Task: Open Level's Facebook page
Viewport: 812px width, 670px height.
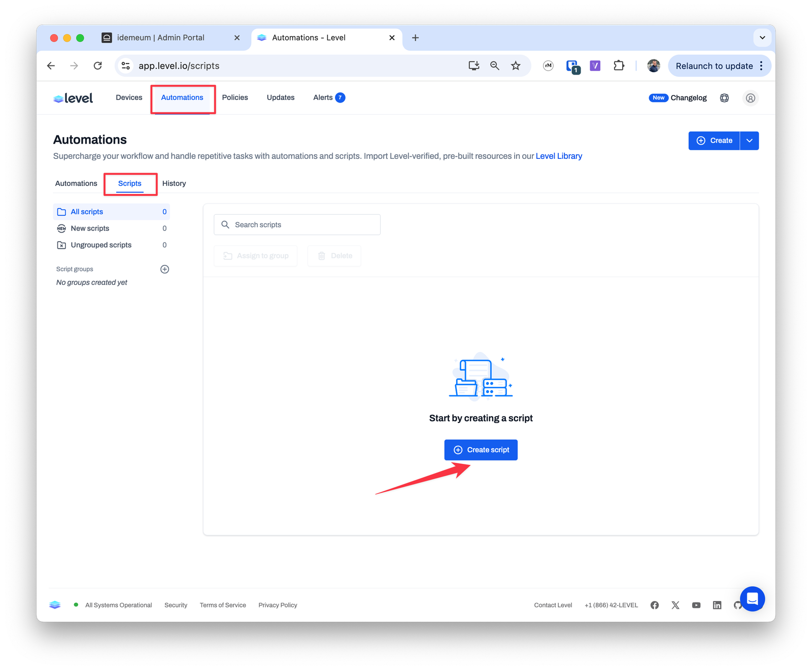Action: (655, 605)
